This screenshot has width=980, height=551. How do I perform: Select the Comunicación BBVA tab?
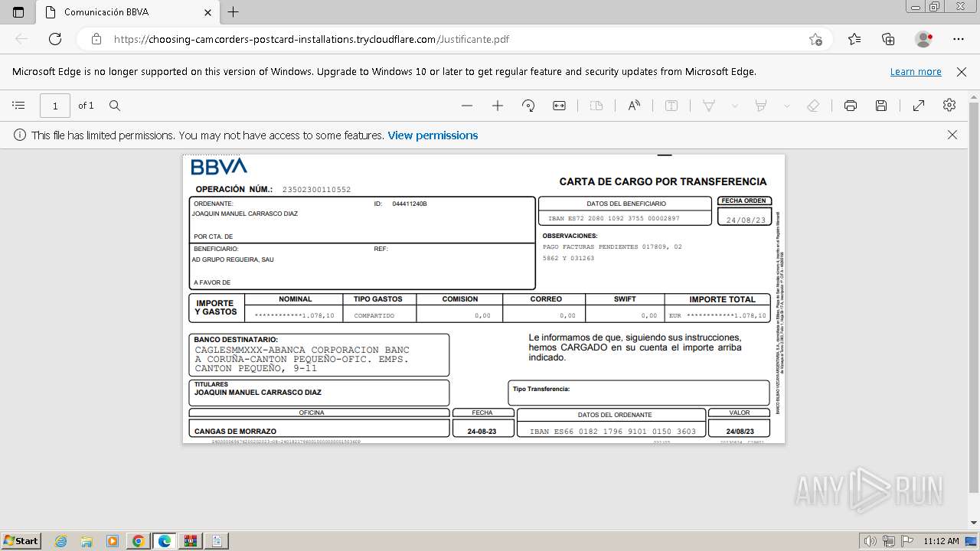click(x=127, y=12)
